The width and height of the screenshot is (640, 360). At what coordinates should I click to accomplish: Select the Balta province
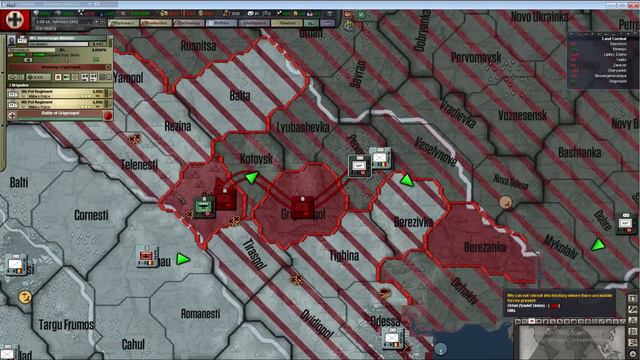[240, 96]
